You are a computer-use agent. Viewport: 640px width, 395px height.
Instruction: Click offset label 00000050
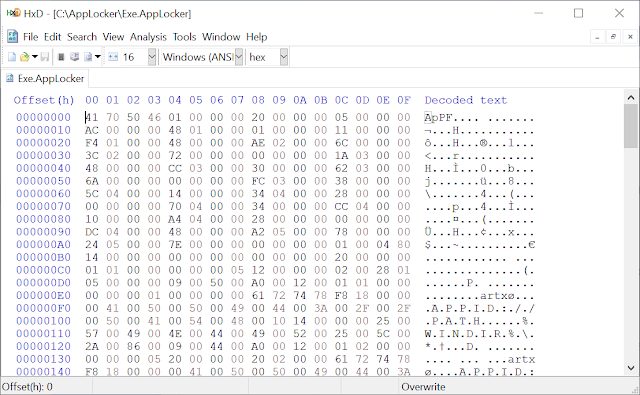coord(43,181)
